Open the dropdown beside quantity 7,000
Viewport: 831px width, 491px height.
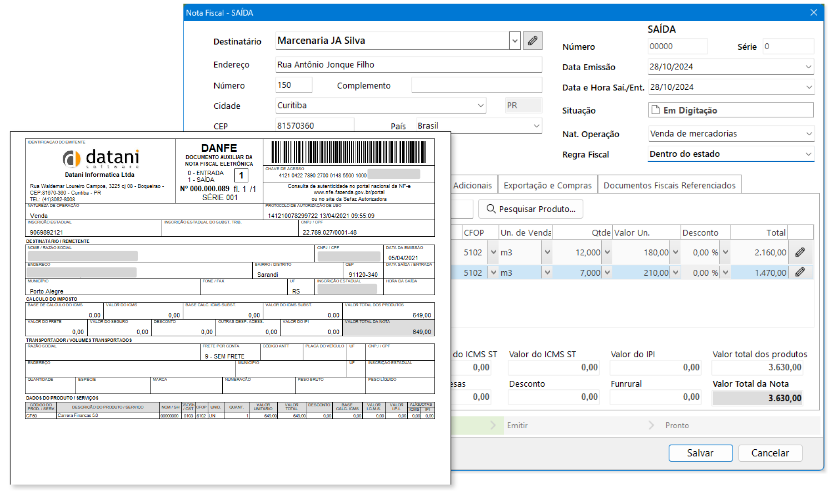point(607,273)
